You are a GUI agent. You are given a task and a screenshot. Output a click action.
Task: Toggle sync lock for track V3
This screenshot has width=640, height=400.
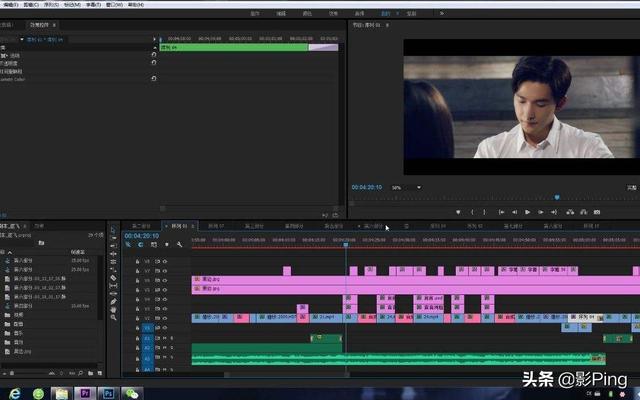[x=158, y=309]
